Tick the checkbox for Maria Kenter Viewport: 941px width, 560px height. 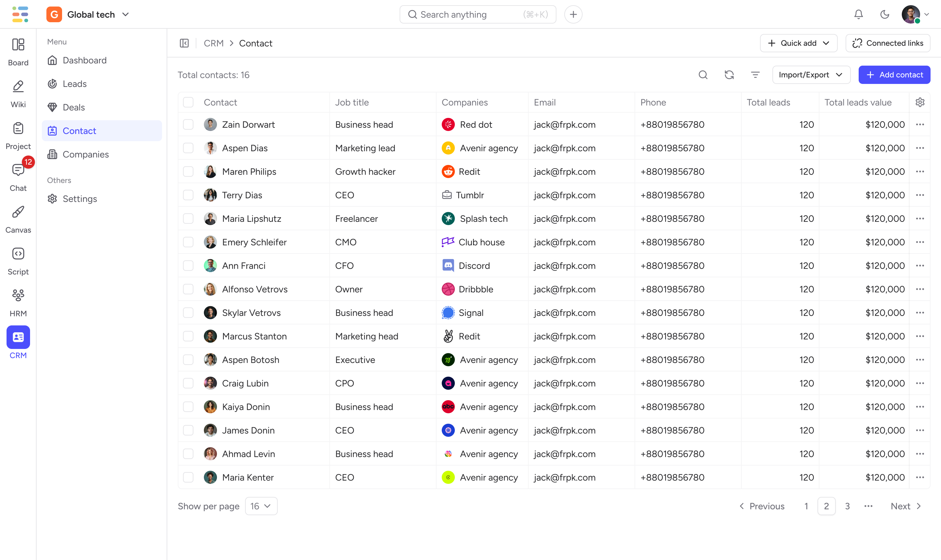188,477
